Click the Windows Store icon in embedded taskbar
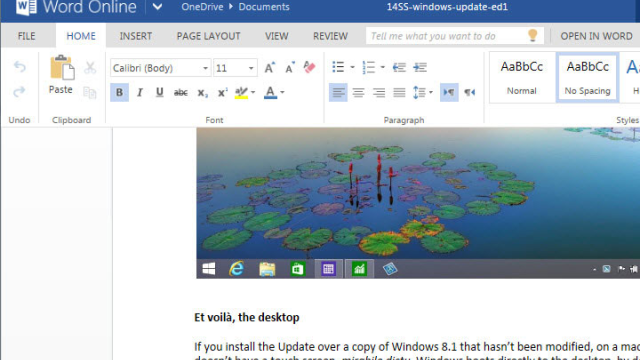 click(x=298, y=269)
